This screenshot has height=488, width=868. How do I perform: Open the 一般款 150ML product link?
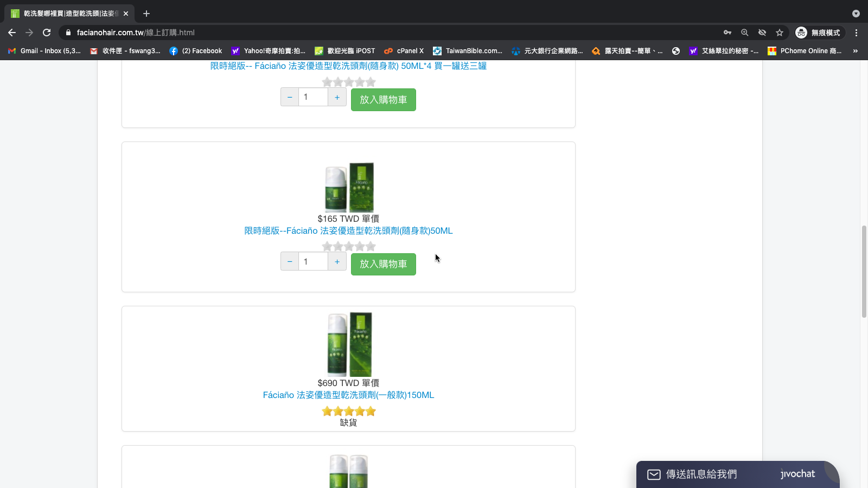pyautogui.click(x=348, y=395)
